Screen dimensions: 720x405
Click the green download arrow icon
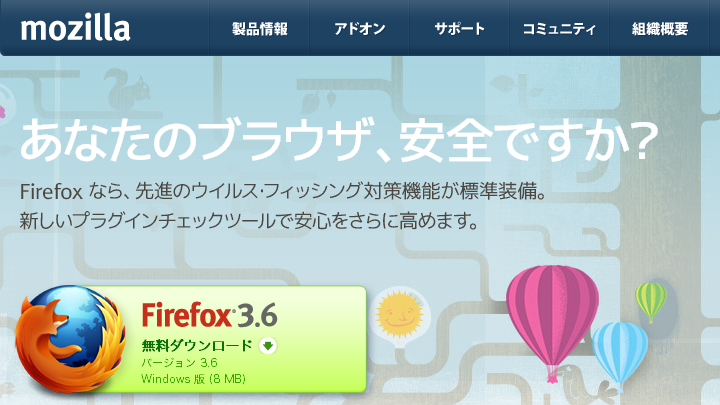pos(268,345)
